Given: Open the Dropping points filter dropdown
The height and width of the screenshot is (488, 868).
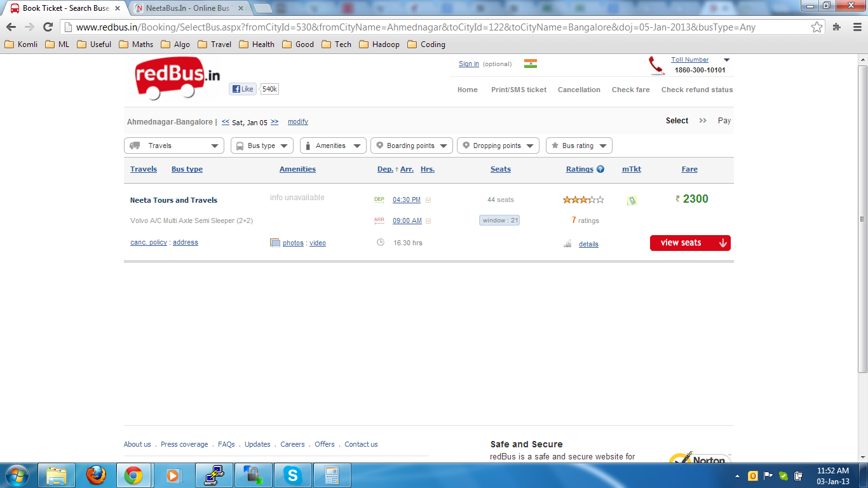Looking at the screenshot, I should pos(498,146).
